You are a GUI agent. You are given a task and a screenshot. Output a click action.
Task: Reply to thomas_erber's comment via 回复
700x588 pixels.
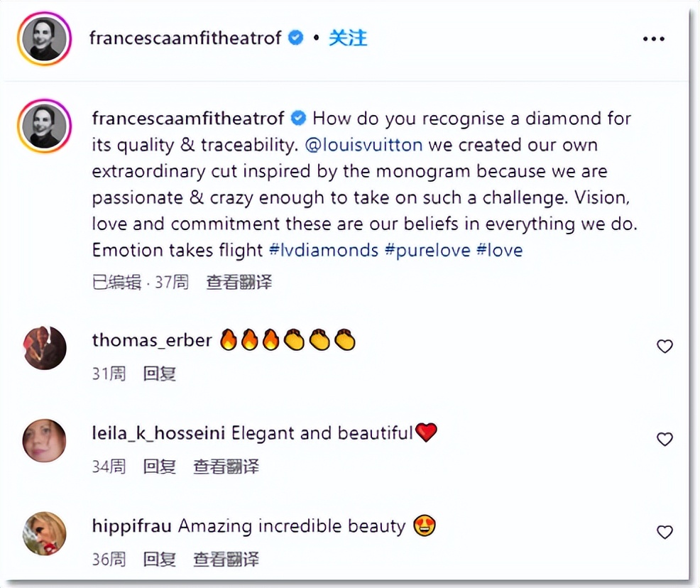click(x=158, y=374)
